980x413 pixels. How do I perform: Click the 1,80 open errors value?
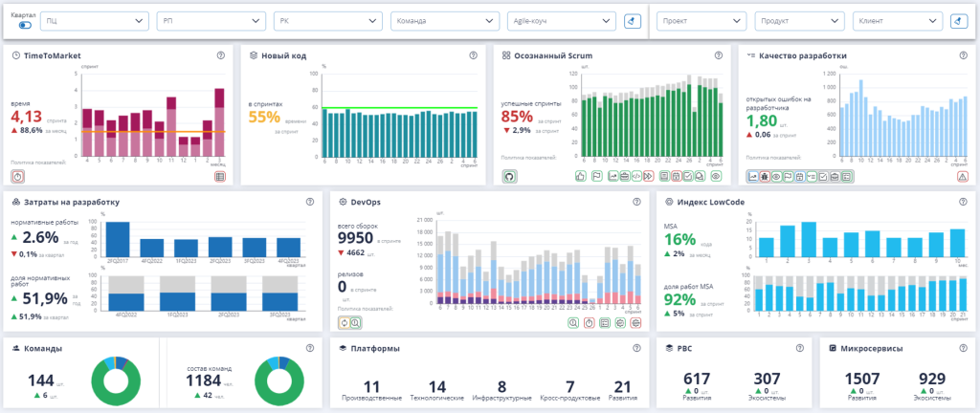764,120
